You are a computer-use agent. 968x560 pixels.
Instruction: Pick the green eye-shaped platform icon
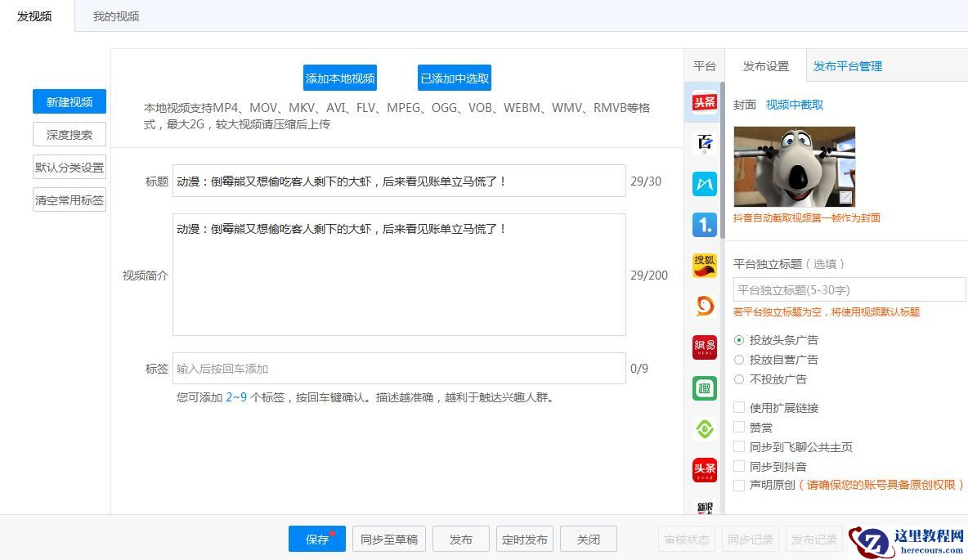[x=704, y=428]
